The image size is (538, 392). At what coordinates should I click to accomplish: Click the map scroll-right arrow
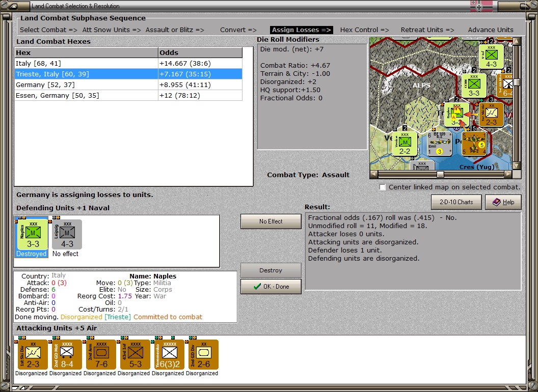pos(508,174)
